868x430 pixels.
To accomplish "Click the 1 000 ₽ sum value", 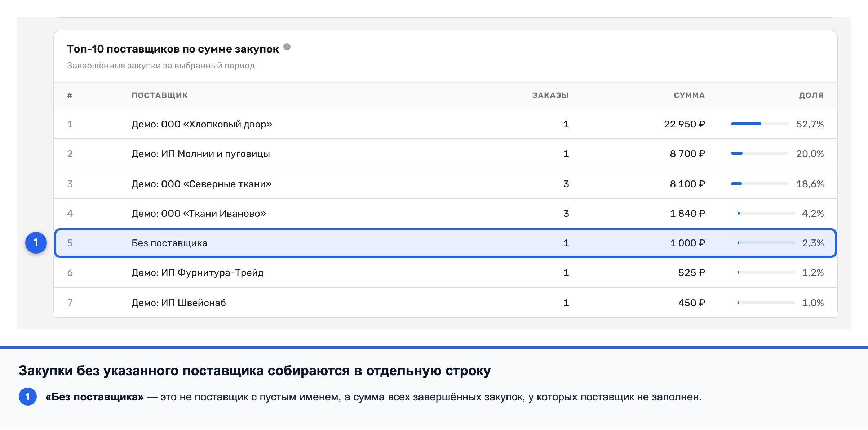I will point(687,243).
